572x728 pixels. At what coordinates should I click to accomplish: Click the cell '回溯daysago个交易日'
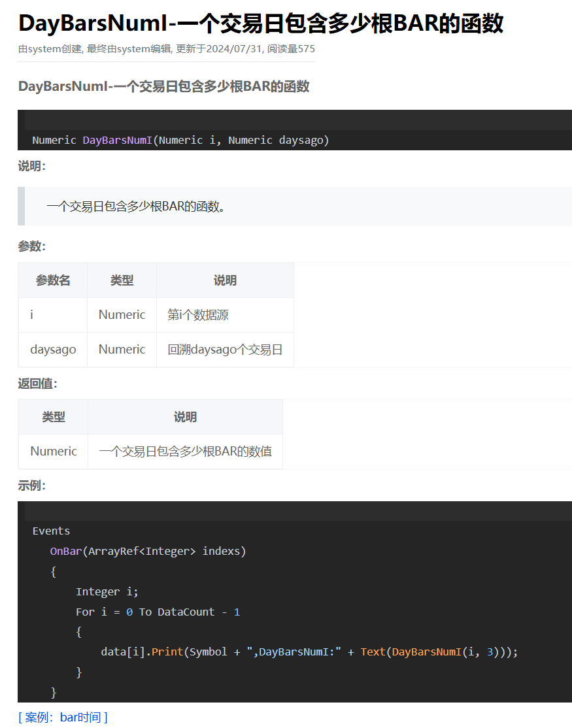[x=225, y=350]
